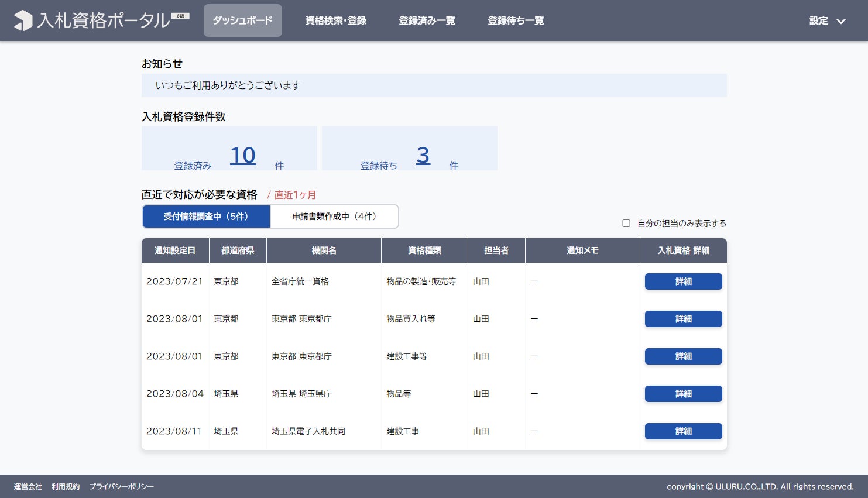
Task: Open 詳細 for 物品買入れ等 row
Action: click(684, 319)
